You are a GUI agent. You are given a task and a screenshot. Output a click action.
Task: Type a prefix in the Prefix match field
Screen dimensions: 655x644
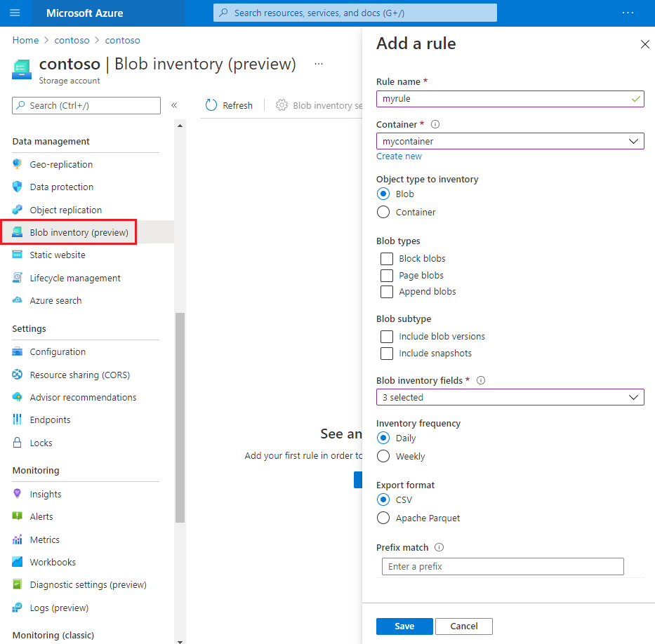(x=502, y=566)
